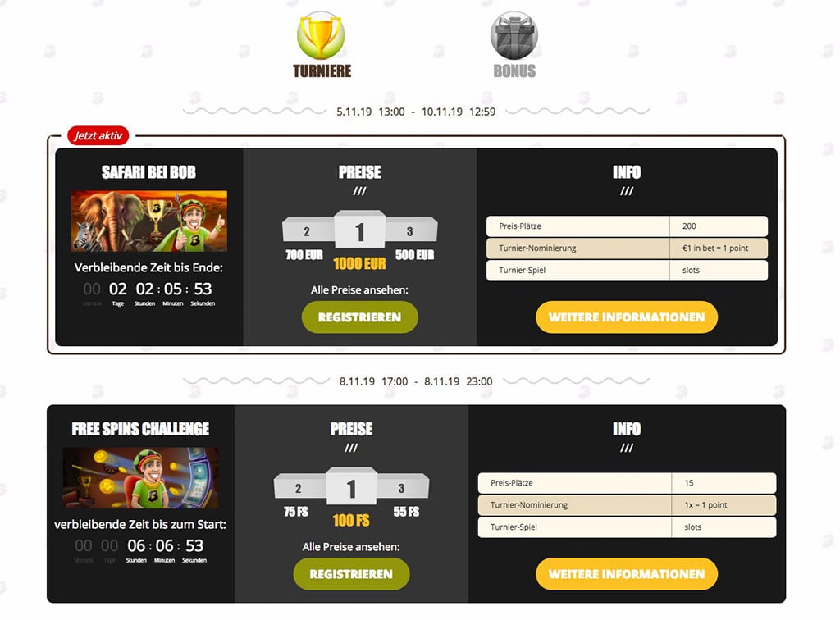Click the third place podium above 500 EUR
The height and width of the screenshot is (620, 840).
coord(411,230)
